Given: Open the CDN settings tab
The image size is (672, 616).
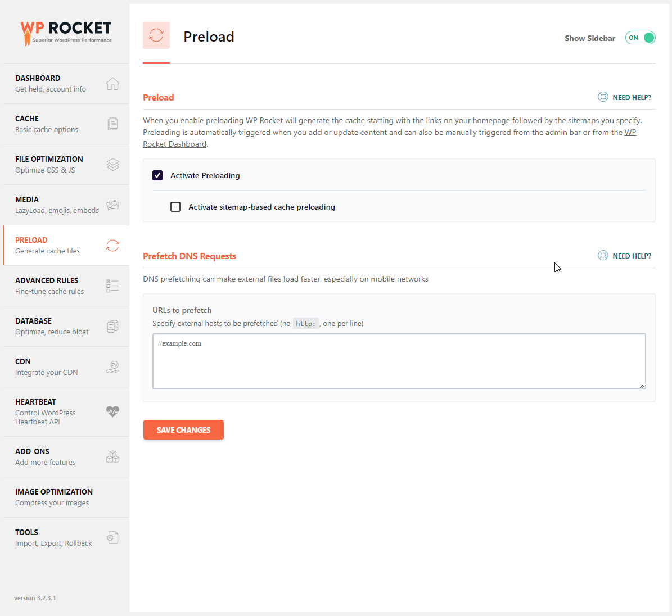Looking at the screenshot, I should [x=66, y=366].
